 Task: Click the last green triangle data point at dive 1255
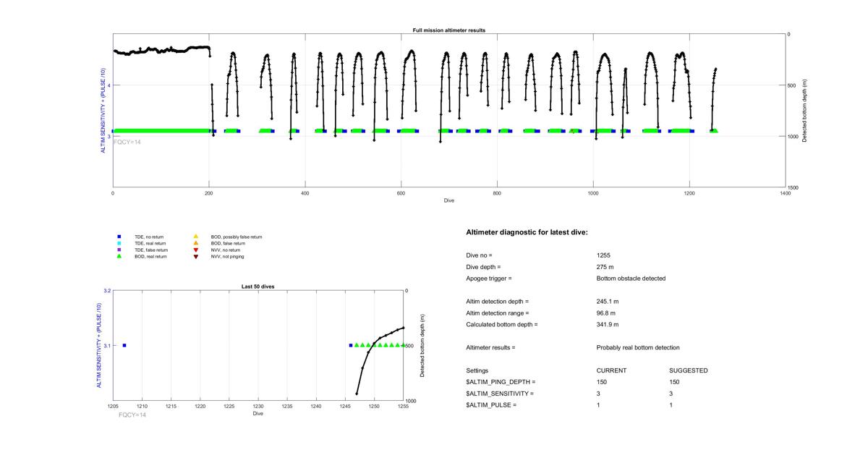[x=403, y=345]
